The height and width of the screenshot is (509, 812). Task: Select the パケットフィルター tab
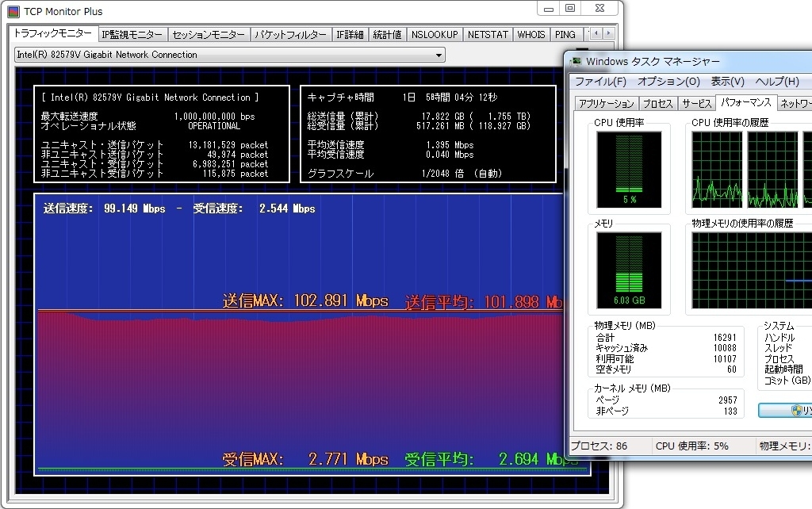pyautogui.click(x=290, y=35)
